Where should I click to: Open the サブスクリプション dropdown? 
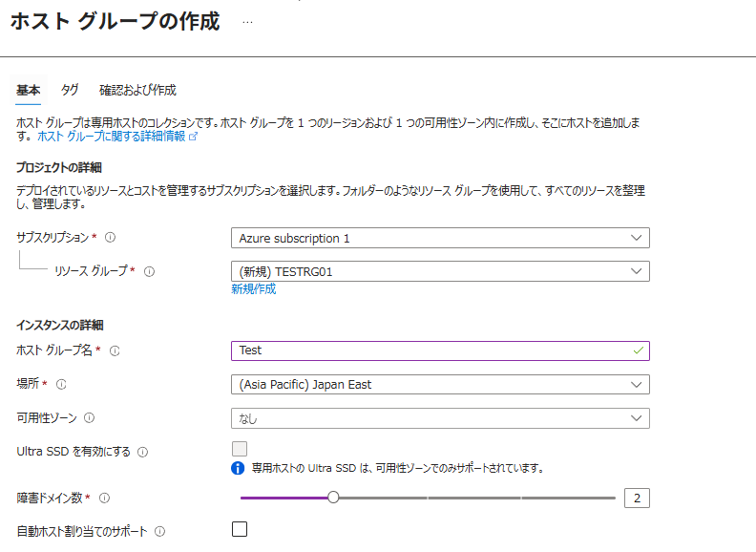click(x=440, y=238)
